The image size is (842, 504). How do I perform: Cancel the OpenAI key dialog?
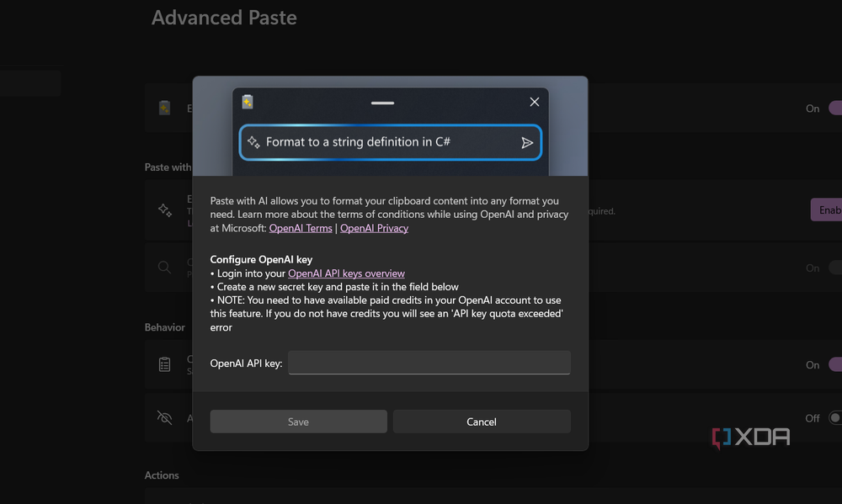click(x=482, y=422)
